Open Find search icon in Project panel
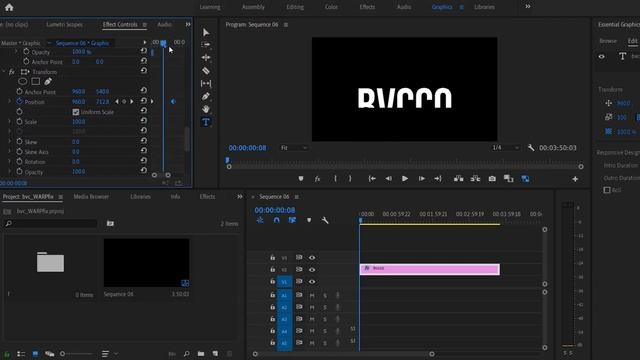This screenshot has height=360, width=640. click(187, 353)
